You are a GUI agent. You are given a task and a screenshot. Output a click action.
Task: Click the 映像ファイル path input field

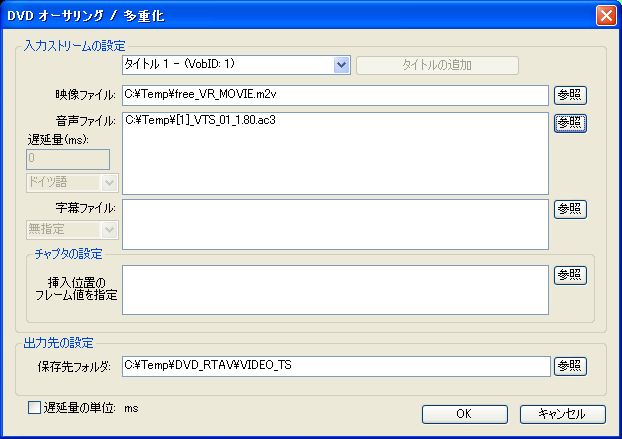(336, 95)
